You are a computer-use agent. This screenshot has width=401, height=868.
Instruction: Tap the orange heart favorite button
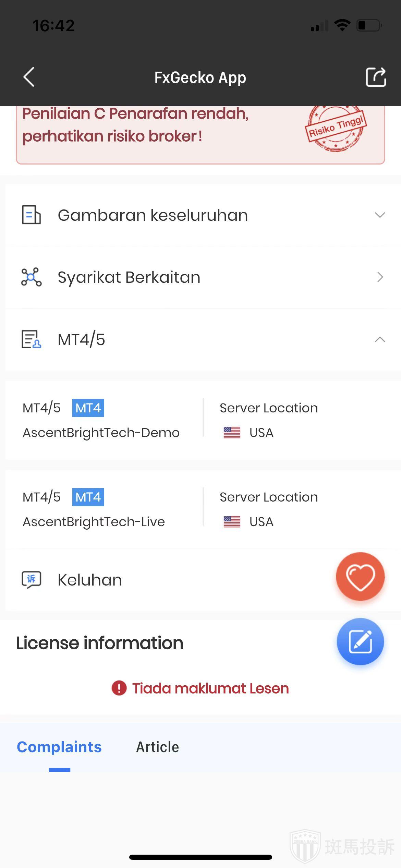tap(360, 577)
